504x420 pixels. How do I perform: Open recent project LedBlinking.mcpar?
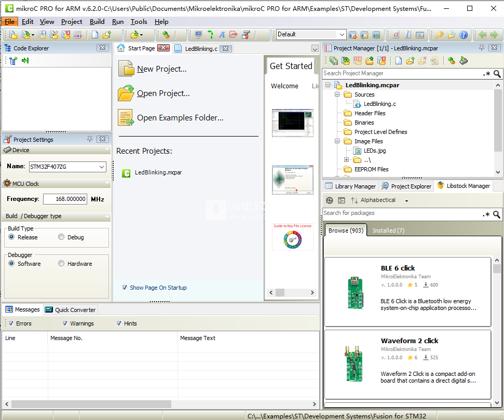(x=158, y=173)
